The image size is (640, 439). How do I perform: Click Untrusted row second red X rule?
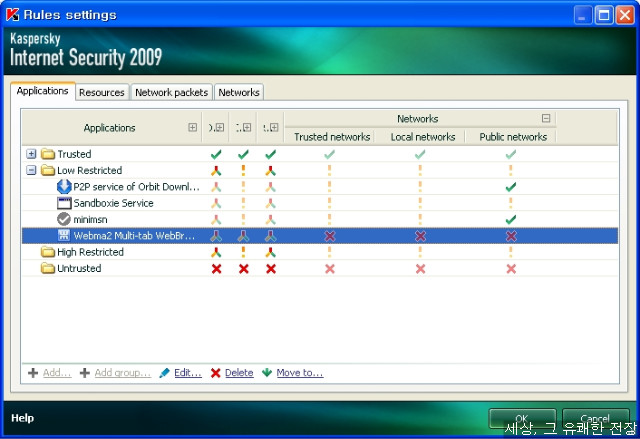(244, 268)
